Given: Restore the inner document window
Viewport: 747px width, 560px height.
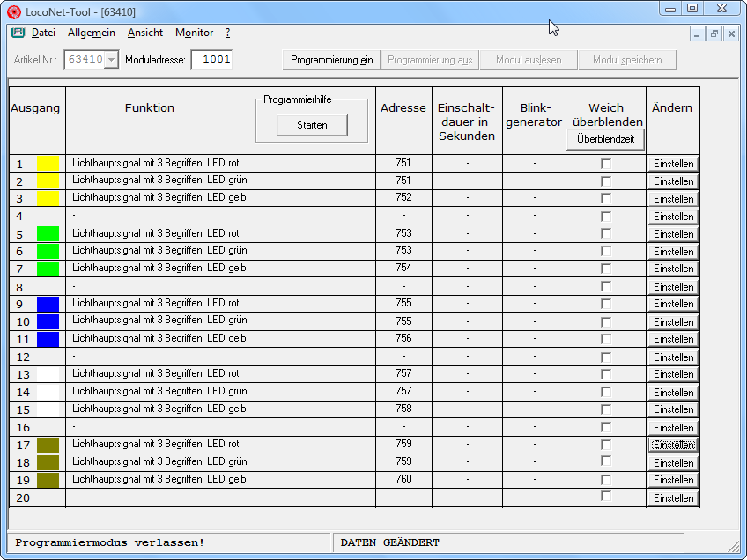Looking at the screenshot, I should (x=714, y=33).
